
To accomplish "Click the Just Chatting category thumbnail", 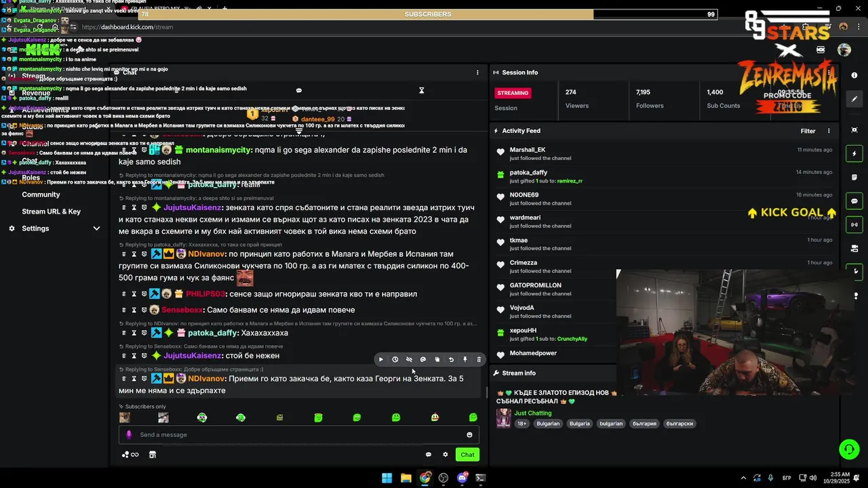I will [504, 418].
